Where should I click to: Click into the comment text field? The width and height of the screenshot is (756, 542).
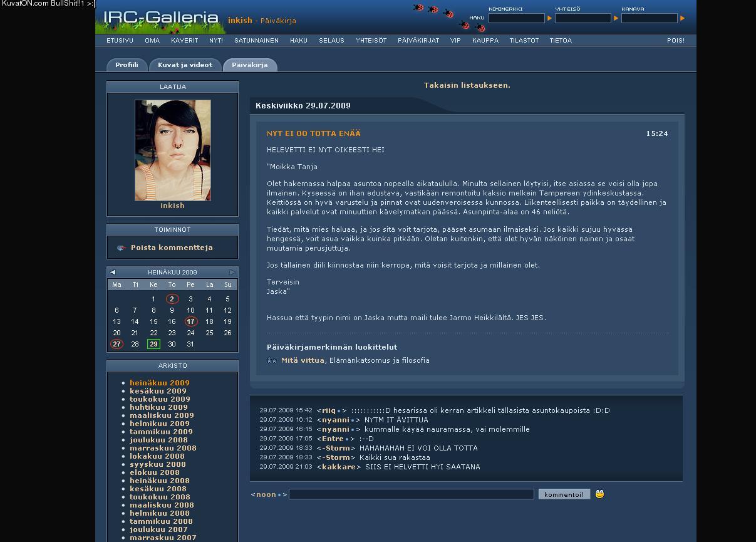[412, 494]
